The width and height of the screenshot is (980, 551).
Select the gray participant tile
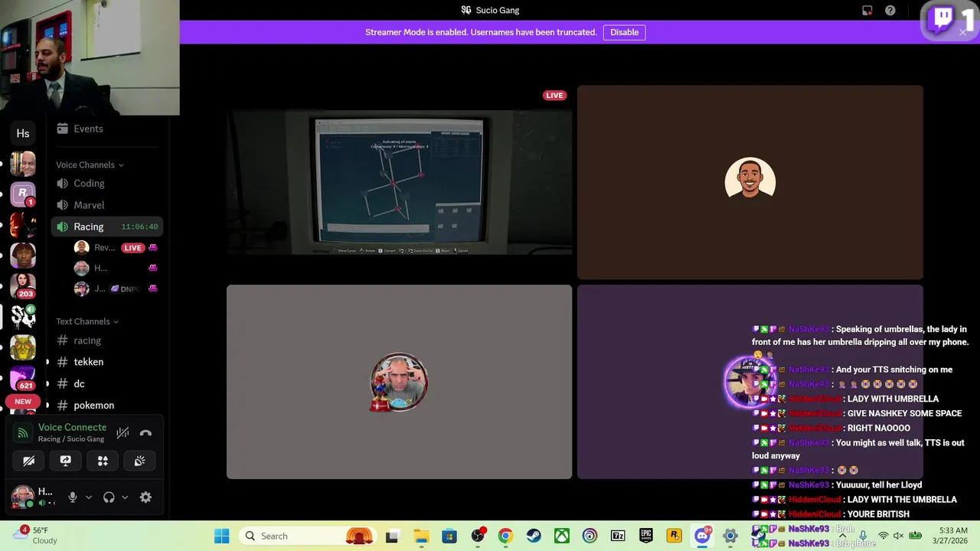click(399, 382)
